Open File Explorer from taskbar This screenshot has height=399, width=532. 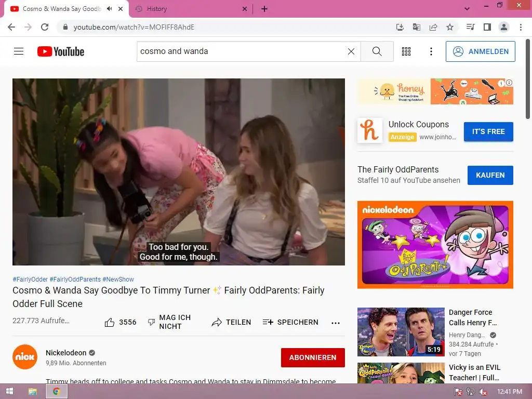coord(33,392)
